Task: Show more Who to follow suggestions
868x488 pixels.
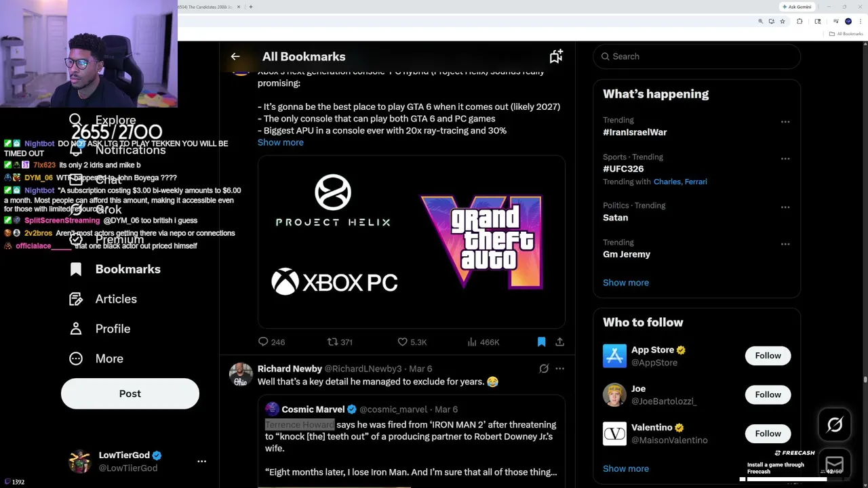Action: [x=626, y=468]
